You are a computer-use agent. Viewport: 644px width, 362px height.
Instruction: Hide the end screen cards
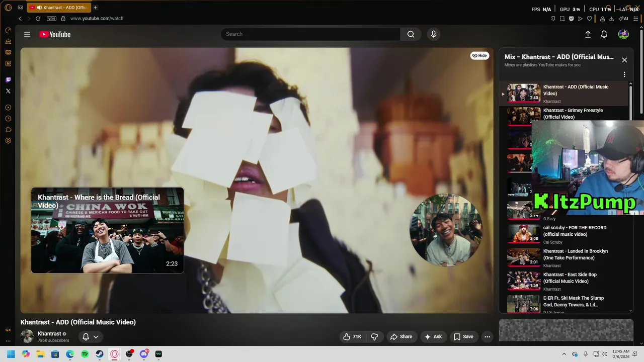pyautogui.click(x=479, y=55)
